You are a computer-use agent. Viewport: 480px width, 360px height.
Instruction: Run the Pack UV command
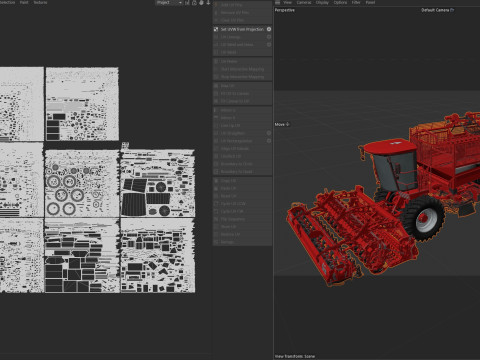(x=242, y=188)
